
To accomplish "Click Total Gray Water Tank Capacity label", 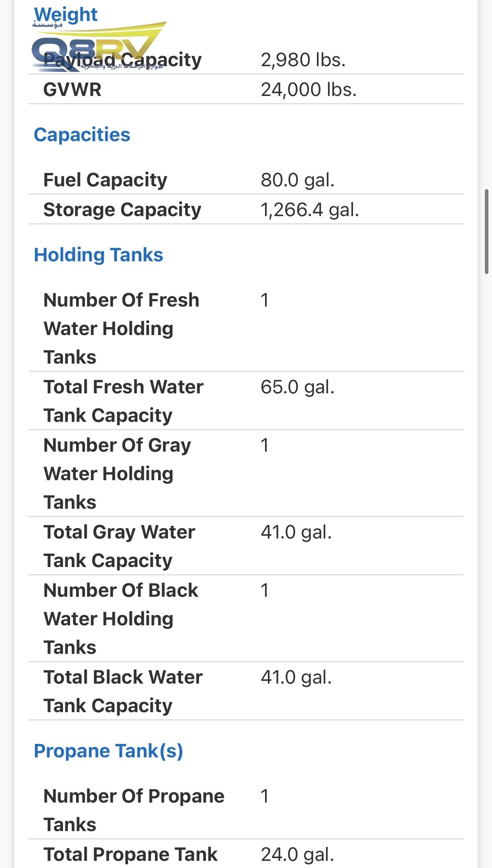I will pyautogui.click(x=119, y=546).
